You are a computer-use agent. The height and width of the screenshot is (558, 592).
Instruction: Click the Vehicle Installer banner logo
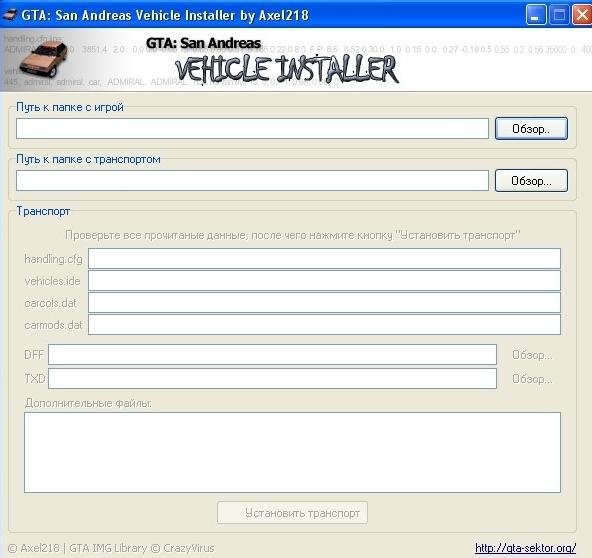click(x=286, y=69)
